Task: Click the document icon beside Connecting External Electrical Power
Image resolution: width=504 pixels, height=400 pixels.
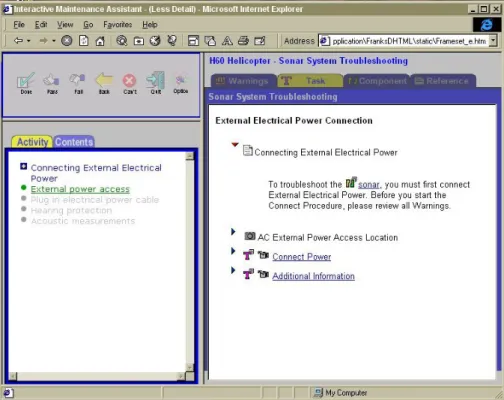Action: point(248,150)
